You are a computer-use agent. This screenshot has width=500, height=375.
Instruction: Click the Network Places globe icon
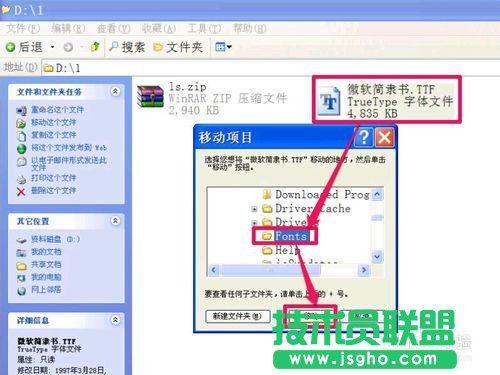22,291
